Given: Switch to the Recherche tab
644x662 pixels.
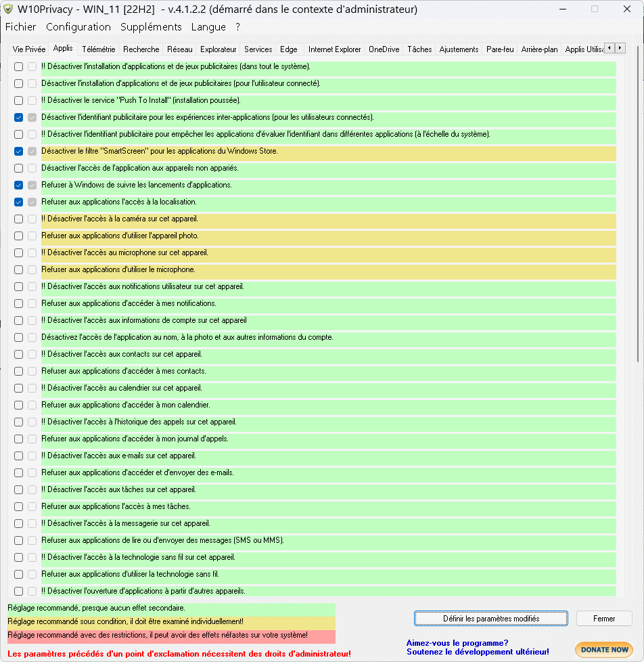Looking at the screenshot, I should pyautogui.click(x=141, y=49).
